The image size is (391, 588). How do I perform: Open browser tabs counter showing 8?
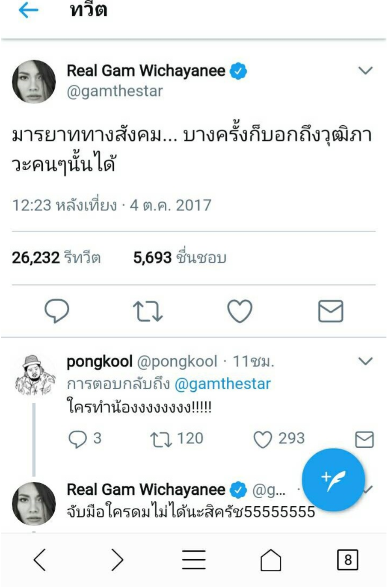click(x=348, y=560)
